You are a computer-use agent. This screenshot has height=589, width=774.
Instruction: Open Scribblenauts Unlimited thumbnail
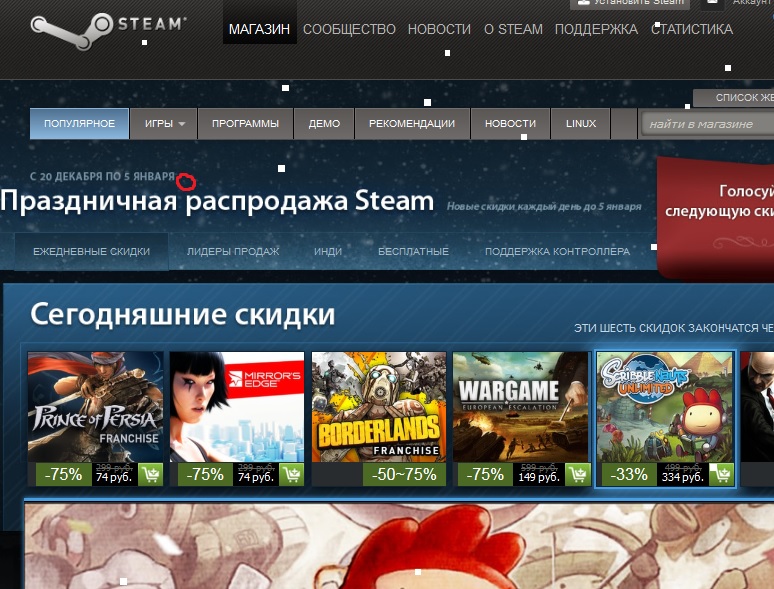click(x=665, y=407)
